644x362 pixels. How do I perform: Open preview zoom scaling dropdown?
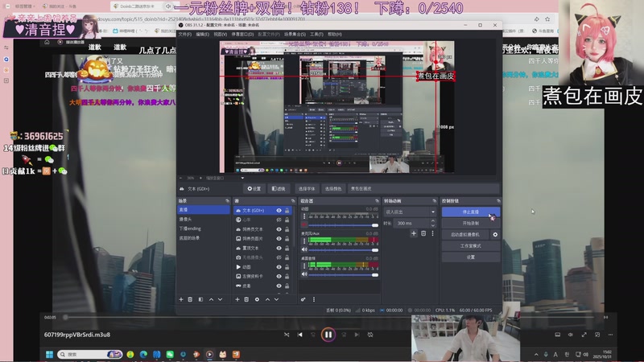[x=242, y=178]
